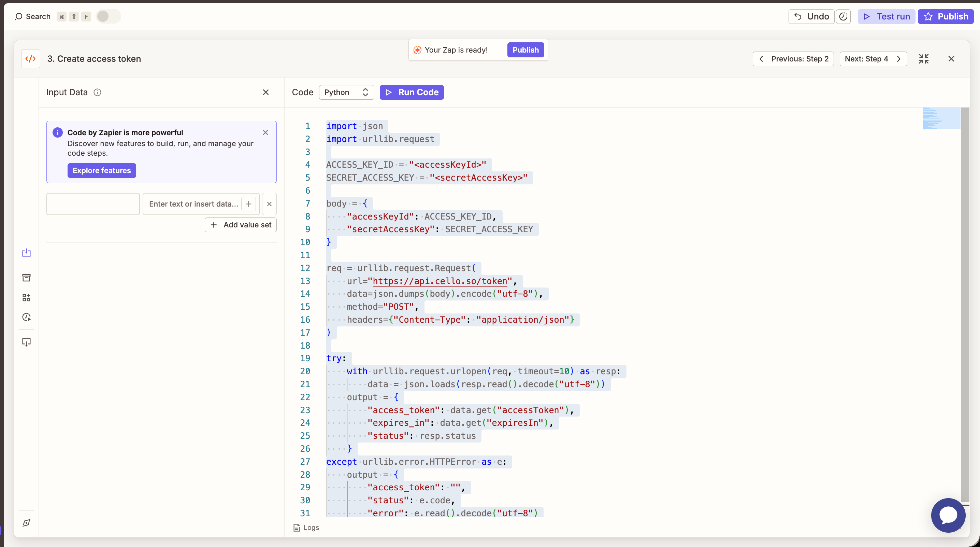Click the 'import json' code line

(x=355, y=126)
